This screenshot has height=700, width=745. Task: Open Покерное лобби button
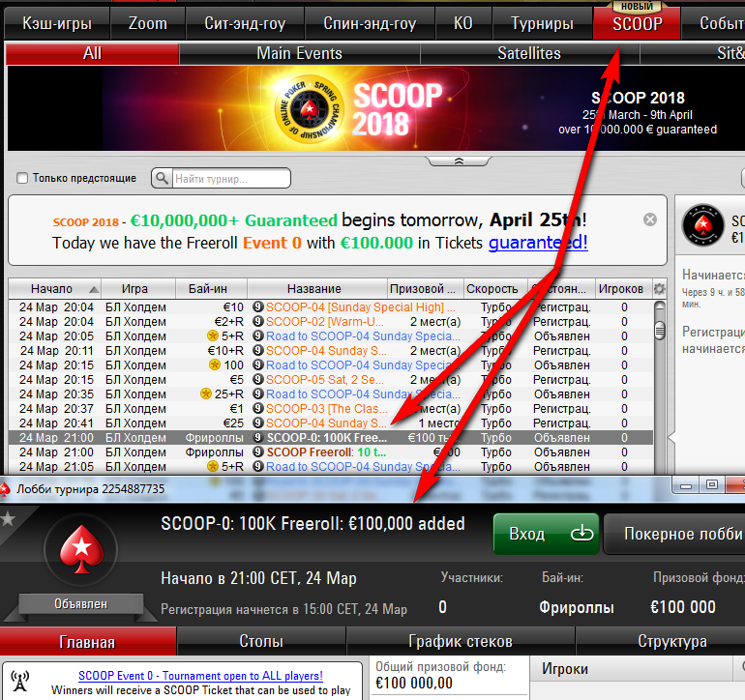pyautogui.click(x=674, y=534)
